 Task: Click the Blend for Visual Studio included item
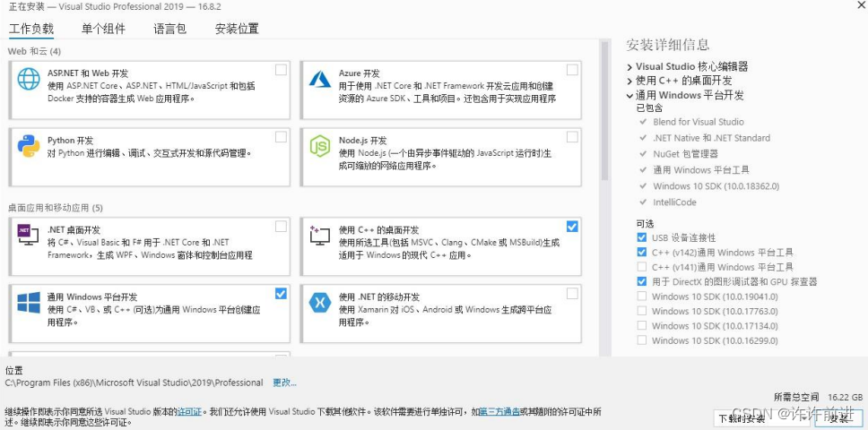click(x=698, y=122)
